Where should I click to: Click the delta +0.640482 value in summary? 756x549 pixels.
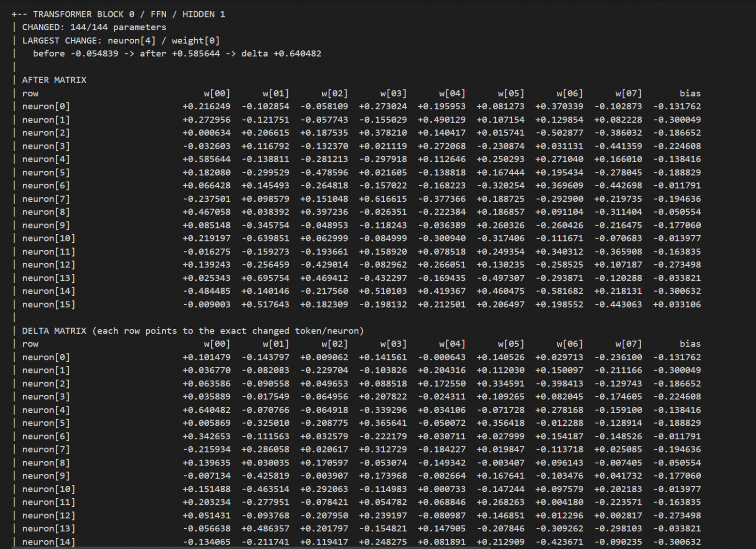(x=281, y=54)
